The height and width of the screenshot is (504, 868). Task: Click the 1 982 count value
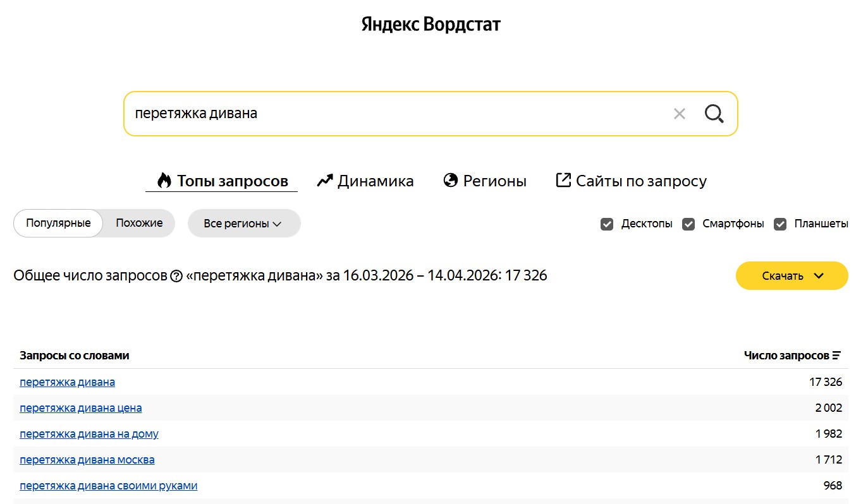click(829, 434)
